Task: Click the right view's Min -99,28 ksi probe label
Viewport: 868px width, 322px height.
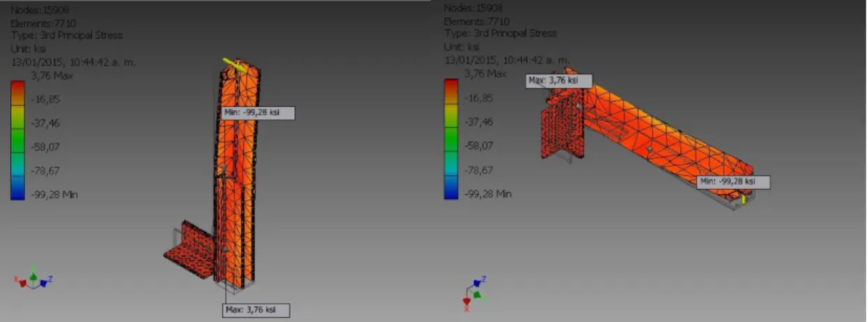Action: pos(734,182)
